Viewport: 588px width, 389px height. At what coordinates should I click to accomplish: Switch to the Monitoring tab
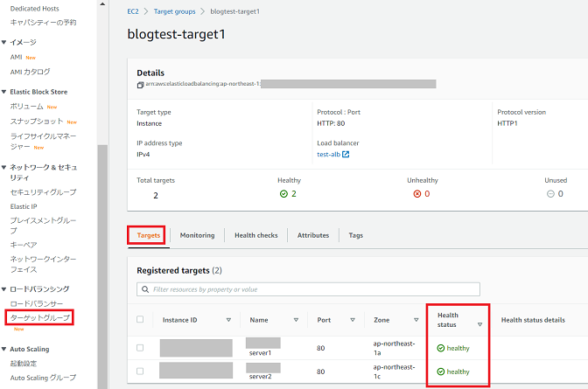[197, 235]
